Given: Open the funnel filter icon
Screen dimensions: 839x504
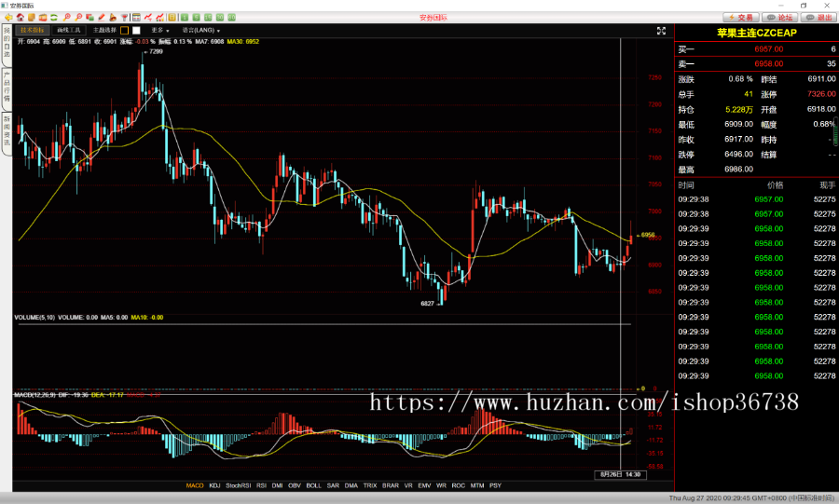Looking at the screenshot, I should coord(124,18).
